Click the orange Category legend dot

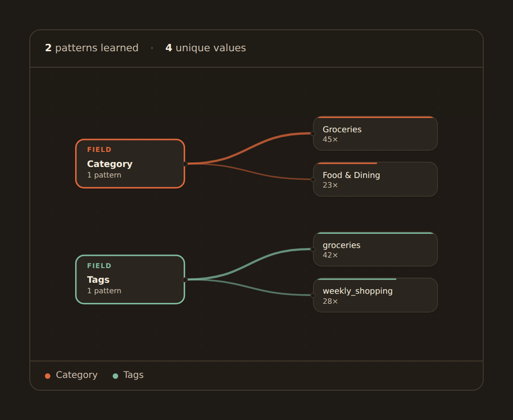coord(48,376)
